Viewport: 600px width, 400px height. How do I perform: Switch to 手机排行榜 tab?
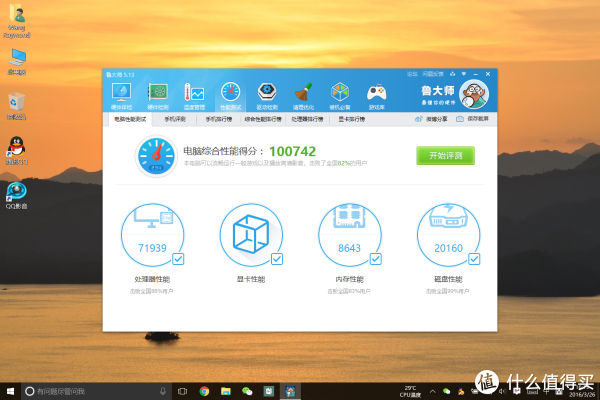(219, 119)
